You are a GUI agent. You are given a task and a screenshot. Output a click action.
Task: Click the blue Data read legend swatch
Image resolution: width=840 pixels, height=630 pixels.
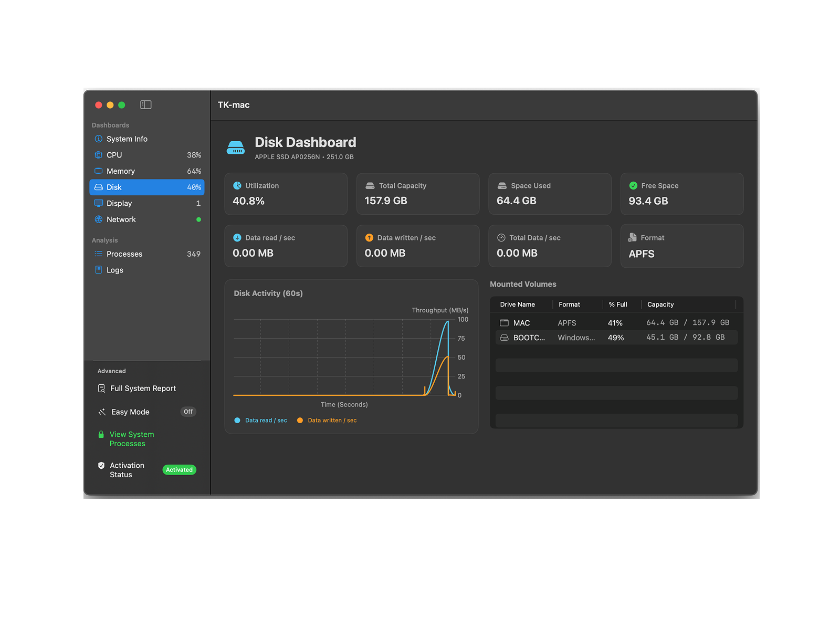pyautogui.click(x=237, y=421)
